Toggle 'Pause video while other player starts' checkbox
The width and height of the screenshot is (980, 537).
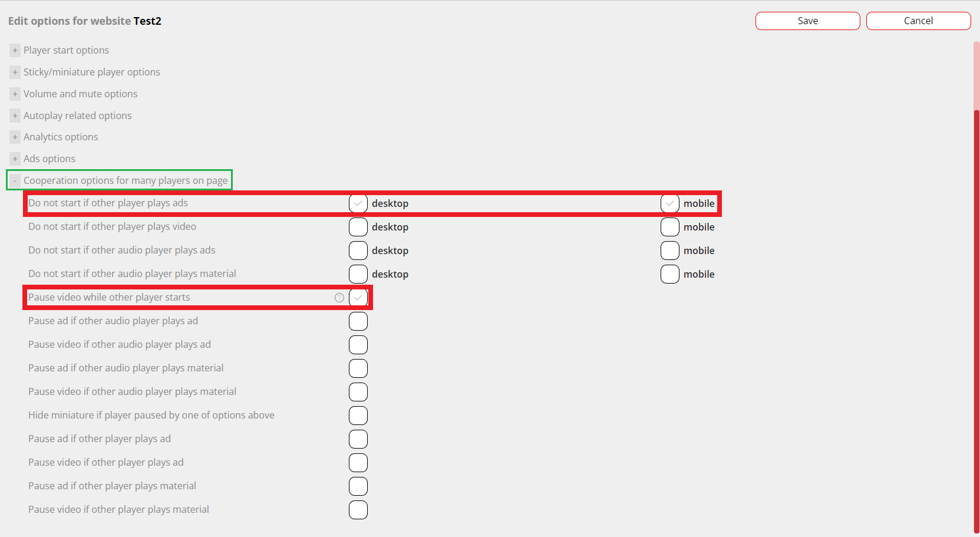coord(358,298)
